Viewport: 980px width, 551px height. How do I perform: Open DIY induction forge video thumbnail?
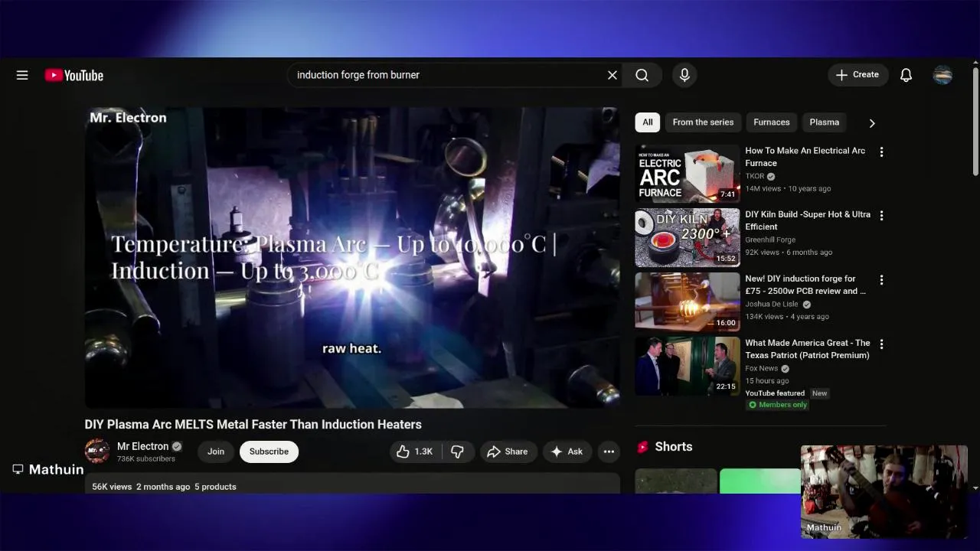coord(688,302)
